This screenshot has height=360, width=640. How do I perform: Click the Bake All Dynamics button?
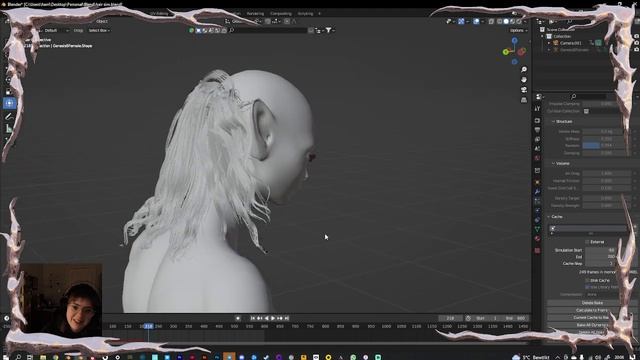[592, 325]
